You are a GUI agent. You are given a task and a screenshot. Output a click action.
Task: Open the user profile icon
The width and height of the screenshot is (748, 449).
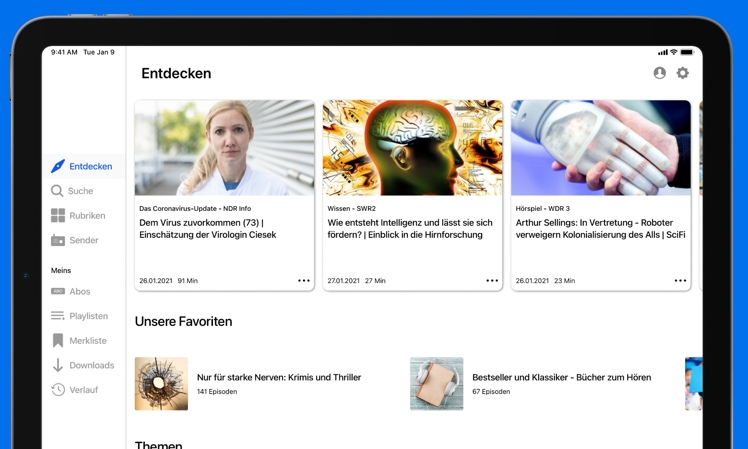659,73
